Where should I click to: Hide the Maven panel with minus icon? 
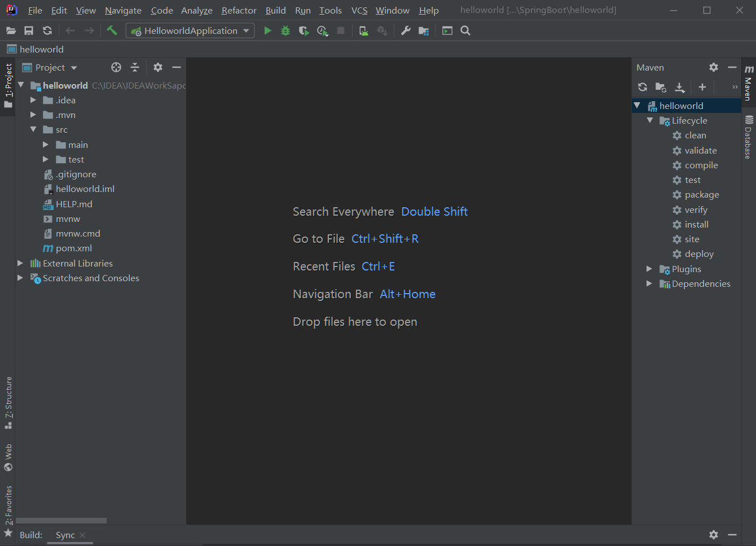[x=732, y=67]
